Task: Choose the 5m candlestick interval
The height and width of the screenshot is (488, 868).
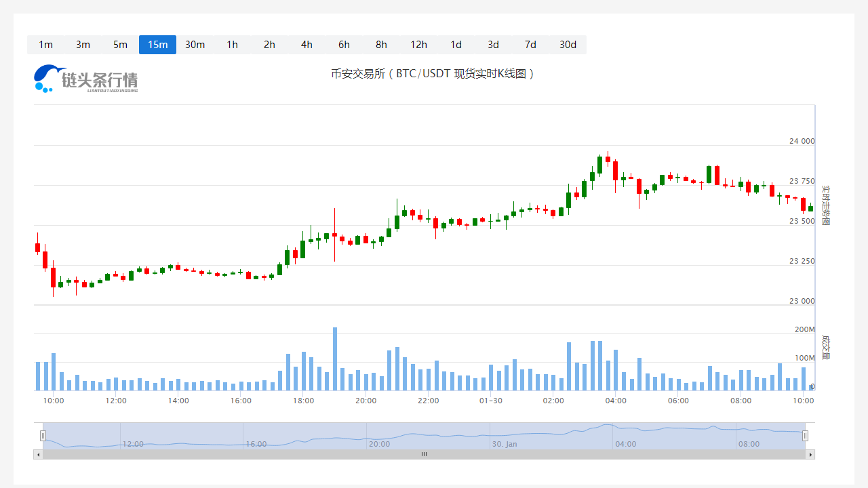Action: point(120,45)
